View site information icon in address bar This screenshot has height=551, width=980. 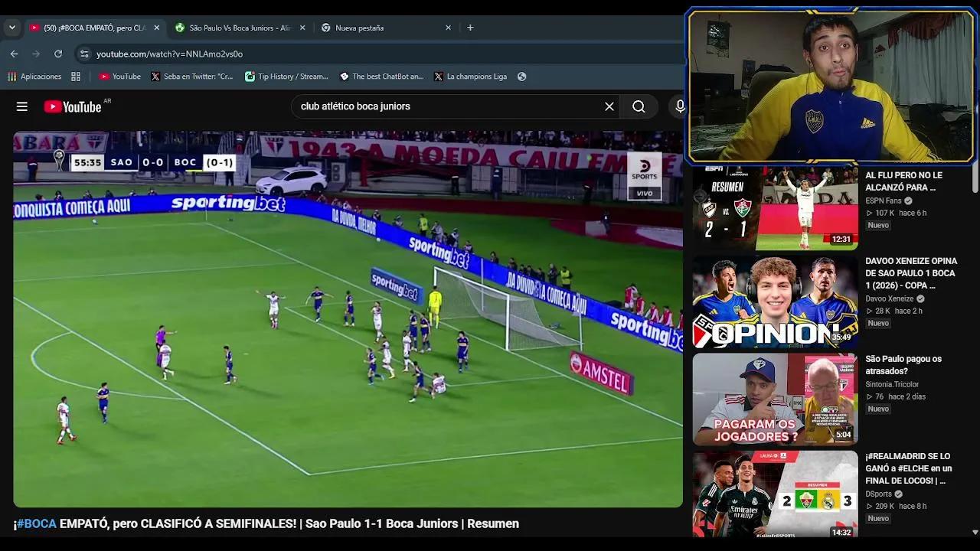pyautogui.click(x=84, y=54)
